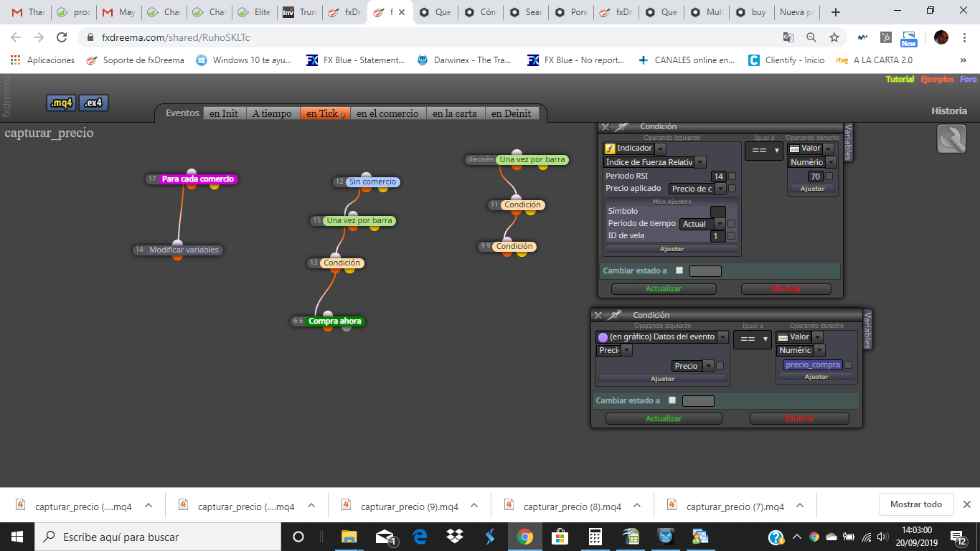Viewport: 980px width, 551px height.
Task: Toggle checkbox next to the Precio dropdown
Action: [720, 366]
